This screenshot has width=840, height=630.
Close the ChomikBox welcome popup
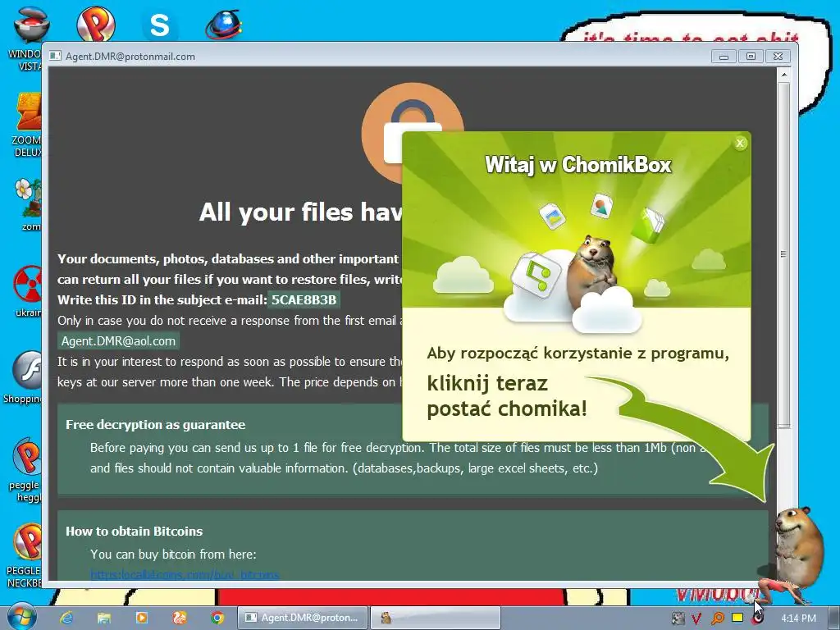click(x=740, y=143)
